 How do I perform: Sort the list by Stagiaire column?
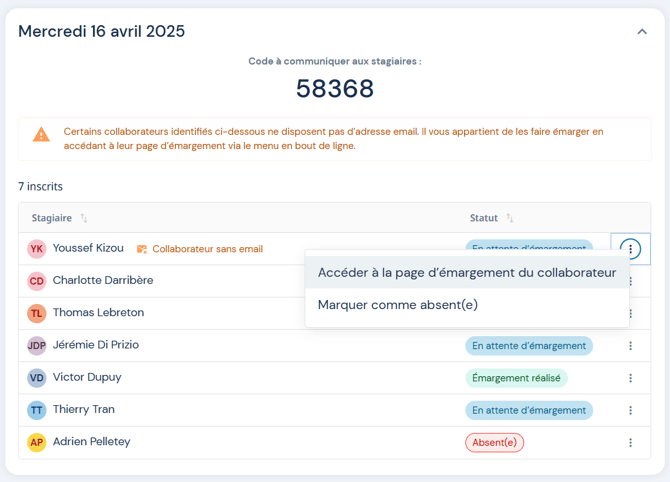(84, 218)
